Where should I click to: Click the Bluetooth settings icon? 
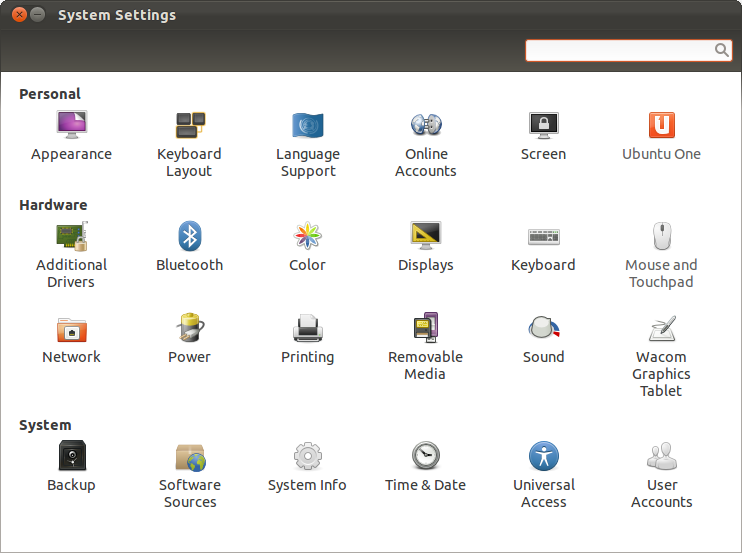click(x=189, y=237)
